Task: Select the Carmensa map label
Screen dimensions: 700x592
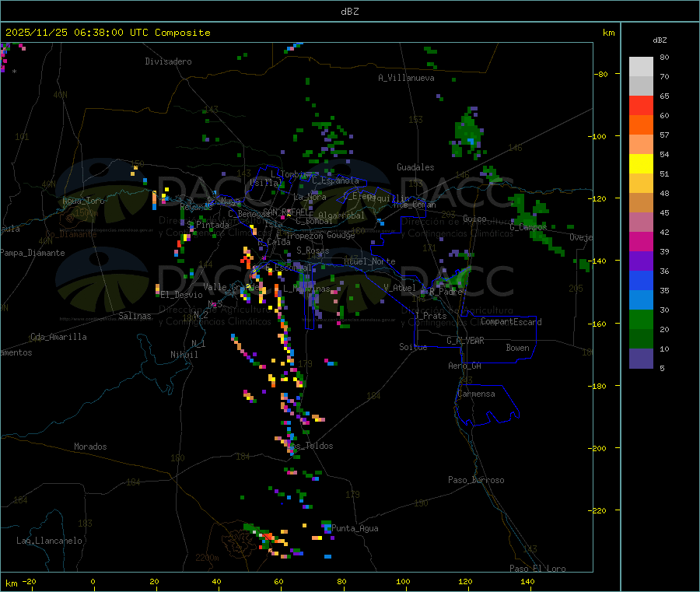Action: (476, 394)
